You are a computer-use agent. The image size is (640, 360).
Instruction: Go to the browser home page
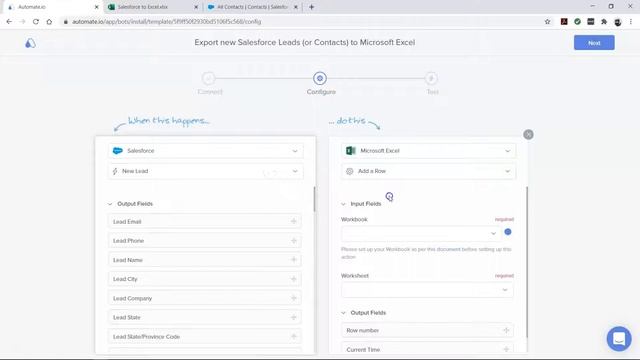coord(49,22)
